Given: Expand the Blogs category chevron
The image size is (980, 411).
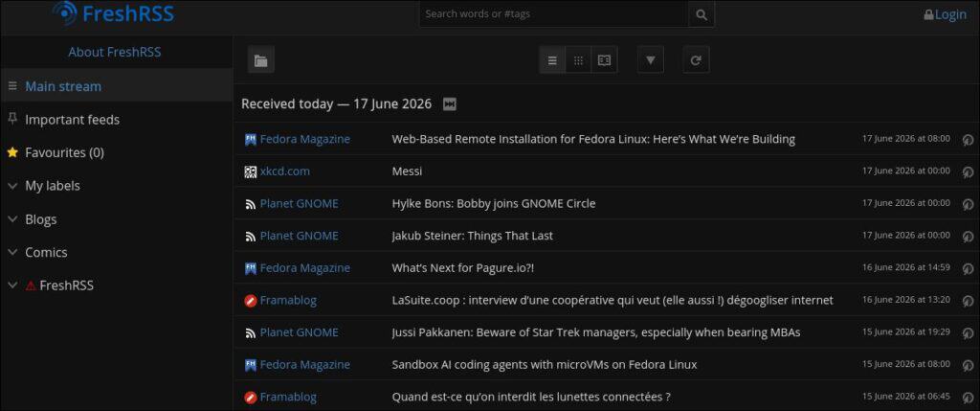Looking at the screenshot, I should (x=11, y=219).
